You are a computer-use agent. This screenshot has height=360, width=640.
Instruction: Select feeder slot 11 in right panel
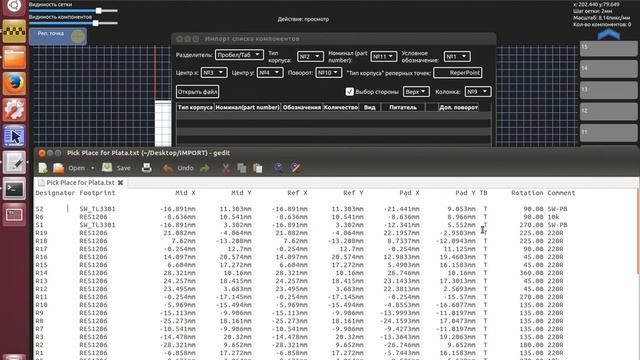click(608, 133)
